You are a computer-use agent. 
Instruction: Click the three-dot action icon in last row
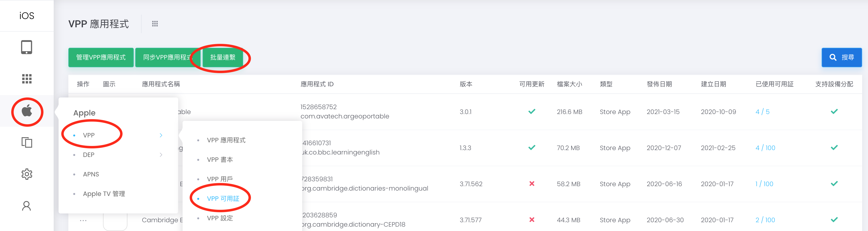83,220
